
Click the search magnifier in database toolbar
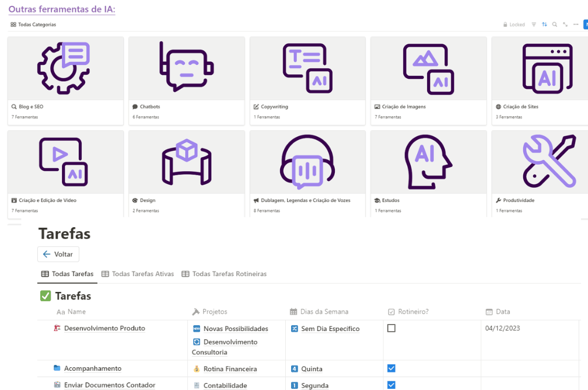[x=555, y=25]
